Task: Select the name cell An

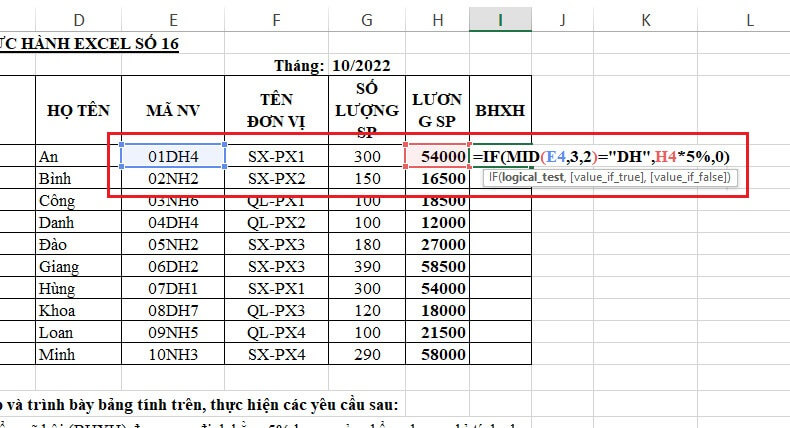Action: pyautogui.click(x=79, y=156)
